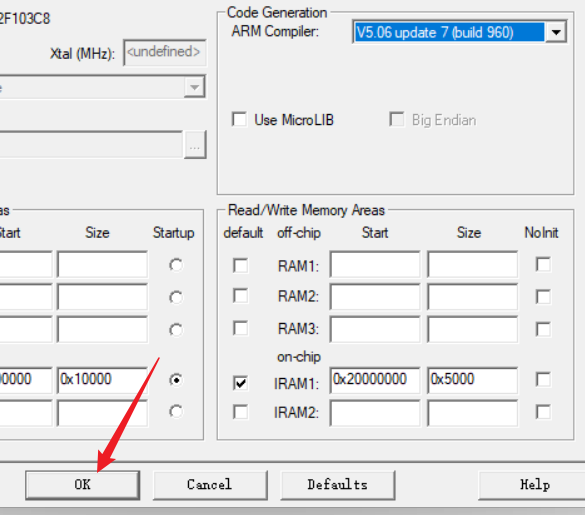This screenshot has width=585, height=515.
Task: Click the last row's empty ROM Size field
Action: coord(102,413)
